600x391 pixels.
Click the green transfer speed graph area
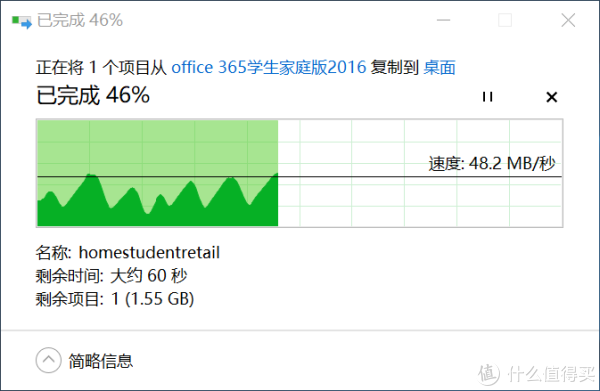[x=158, y=173]
